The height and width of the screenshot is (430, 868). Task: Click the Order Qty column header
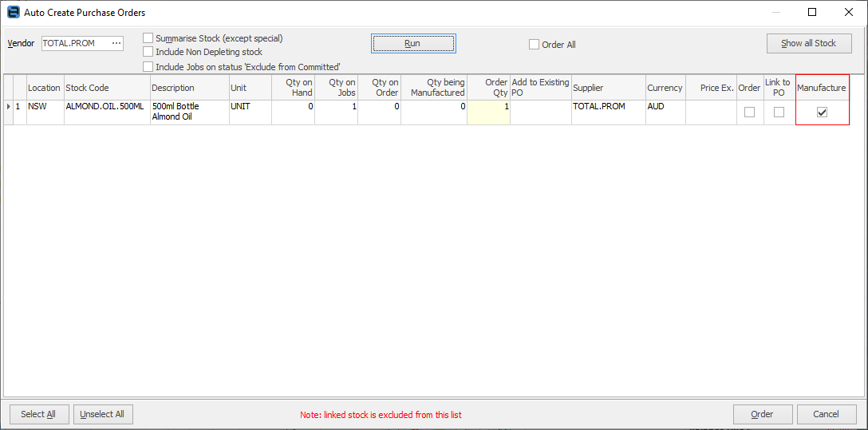(x=489, y=88)
